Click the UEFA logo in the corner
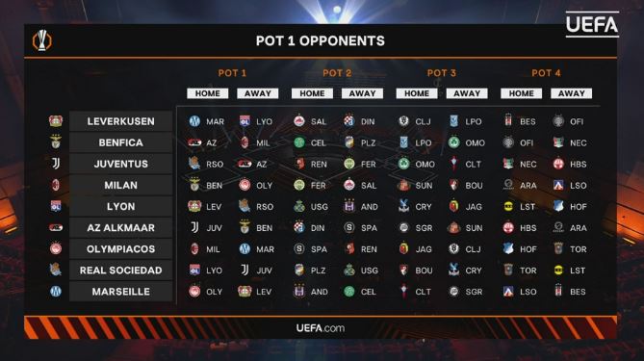644x361 pixels. (592, 25)
